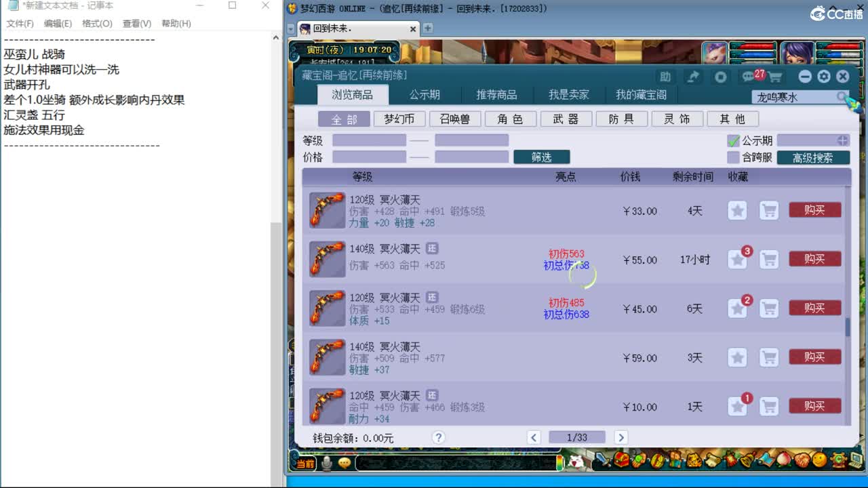The height and width of the screenshot is (488, 868).
Task: Go to the next results page
Action: tap(620, 438)
